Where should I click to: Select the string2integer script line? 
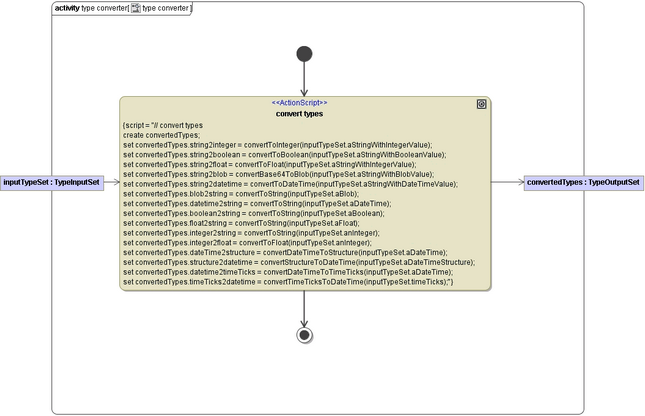(277, 145)
